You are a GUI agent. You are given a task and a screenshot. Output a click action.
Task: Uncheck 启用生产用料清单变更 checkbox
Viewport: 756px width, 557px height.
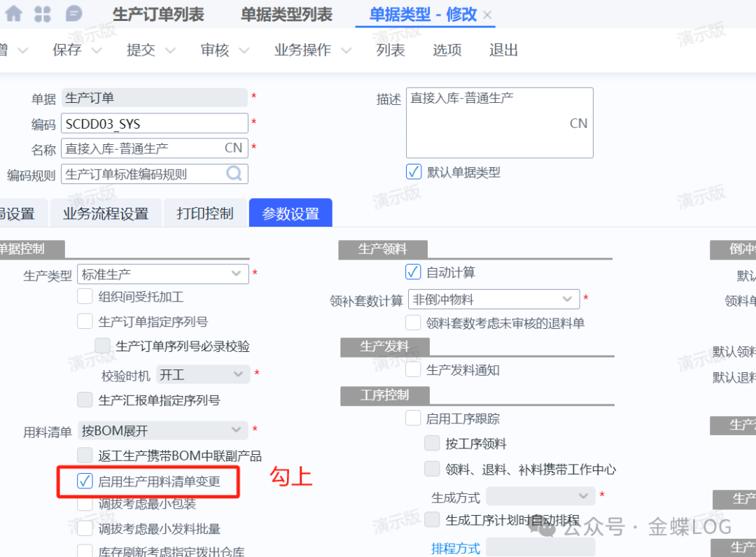(85, 481)
